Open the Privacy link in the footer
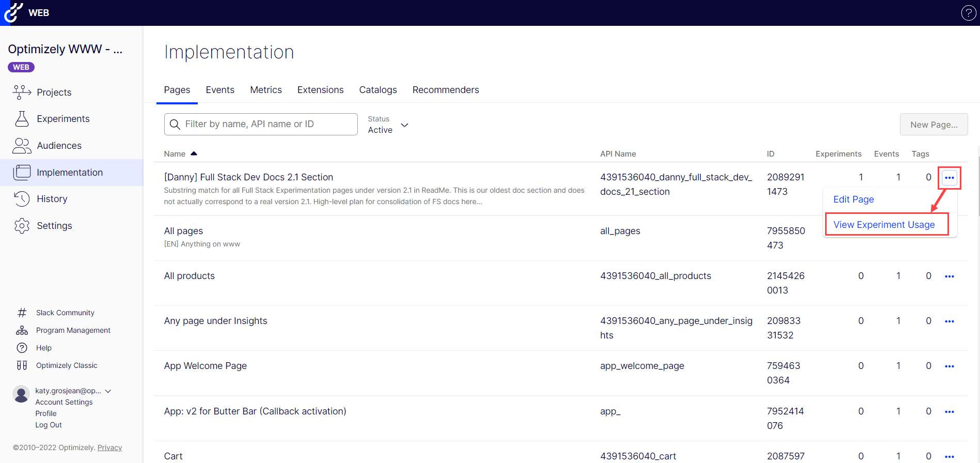The width and height of the screenshot is (980, 463). coord(109,447)
